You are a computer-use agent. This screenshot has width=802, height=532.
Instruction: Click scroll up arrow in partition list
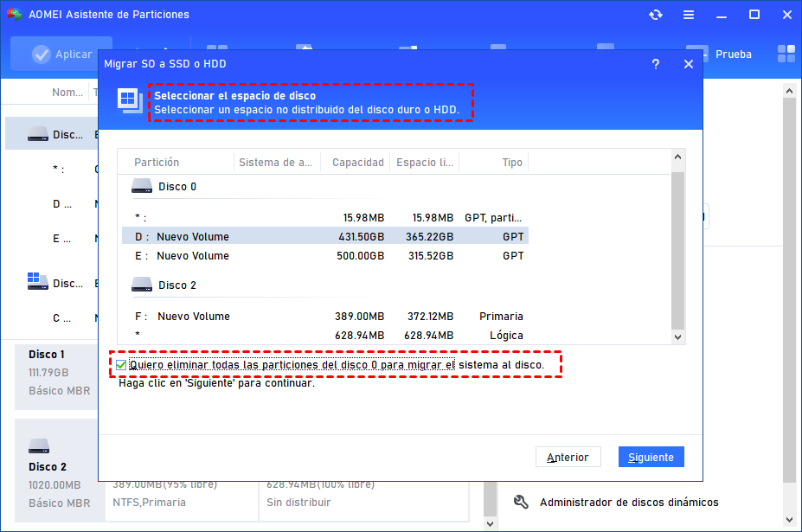pos(677,157)
